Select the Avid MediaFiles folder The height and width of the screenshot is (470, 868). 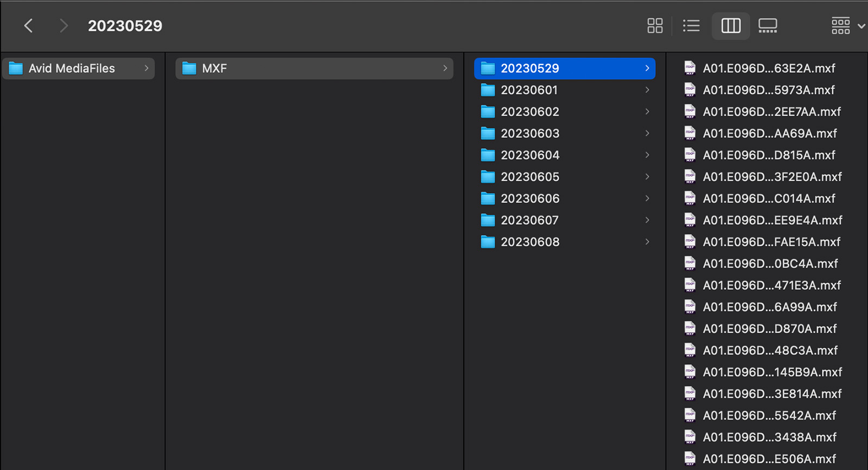pyautogui.click(x=79, y=68)
